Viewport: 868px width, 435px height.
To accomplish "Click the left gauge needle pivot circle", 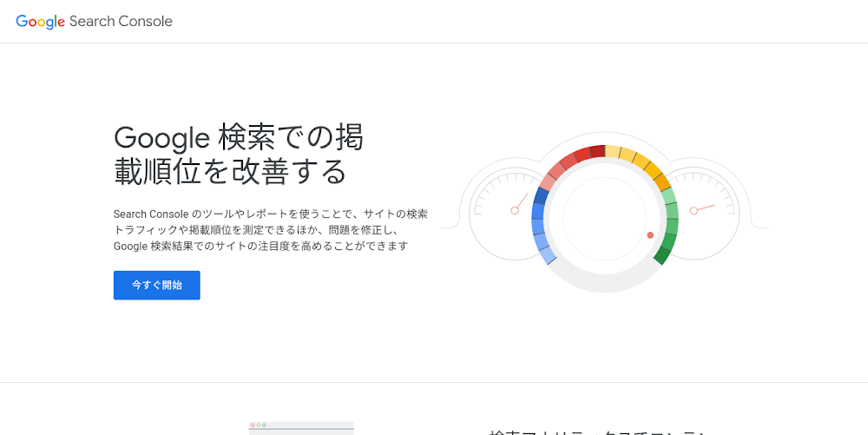I will tap(515, 211).
